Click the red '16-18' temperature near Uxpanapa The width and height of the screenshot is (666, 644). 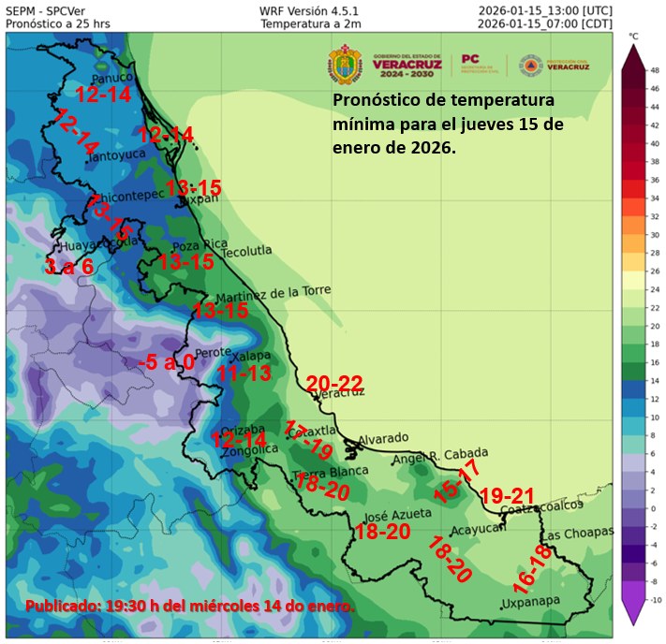532,569
